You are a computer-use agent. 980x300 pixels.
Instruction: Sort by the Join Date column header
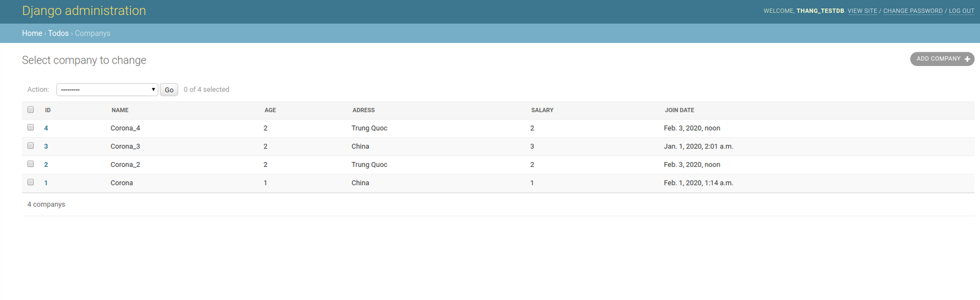point(679,110)
